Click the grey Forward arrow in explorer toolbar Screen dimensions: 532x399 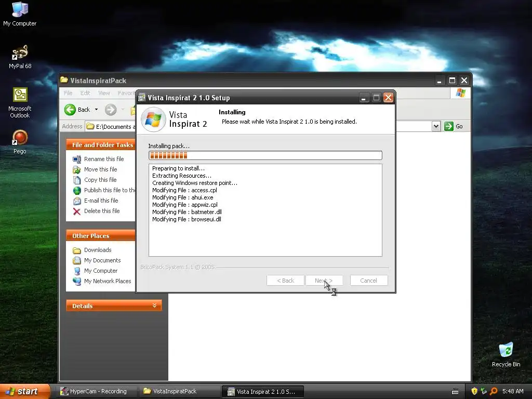coord(111,110)
